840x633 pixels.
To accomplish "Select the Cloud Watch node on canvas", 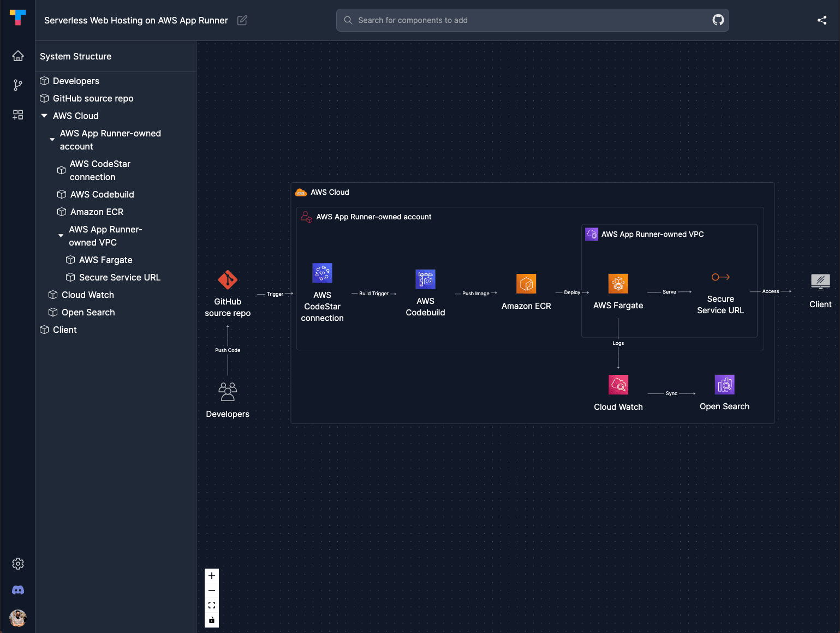I will (618, 385).
